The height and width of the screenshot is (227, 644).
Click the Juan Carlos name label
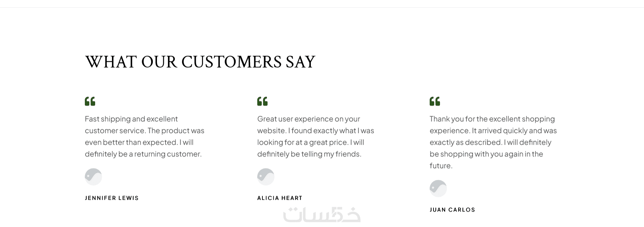[452, 210]
